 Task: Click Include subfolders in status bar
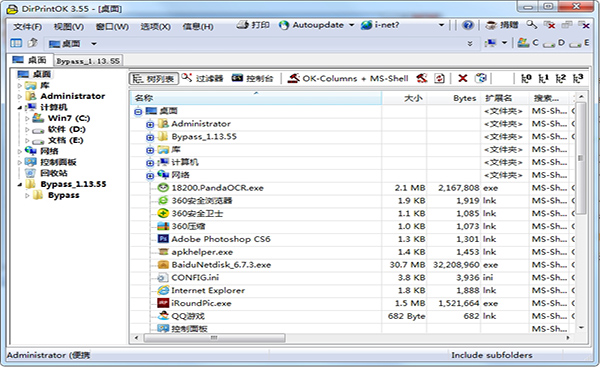pos(492,355)
